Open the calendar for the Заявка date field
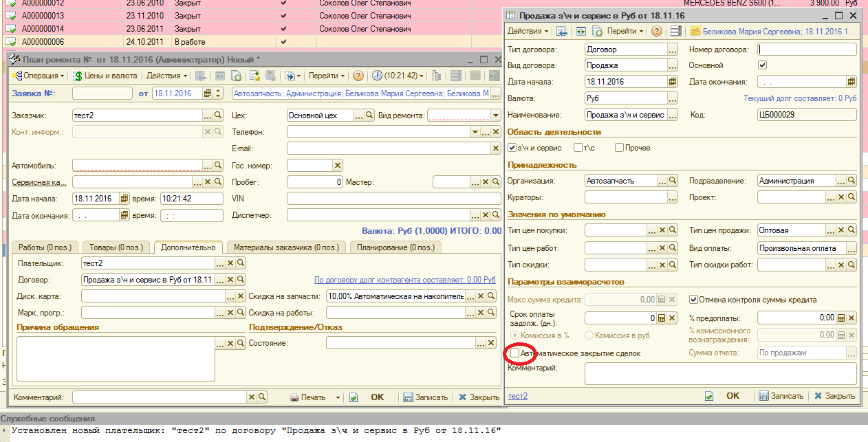Viewport: 868px width, 442px height. [x=208, y=93]
